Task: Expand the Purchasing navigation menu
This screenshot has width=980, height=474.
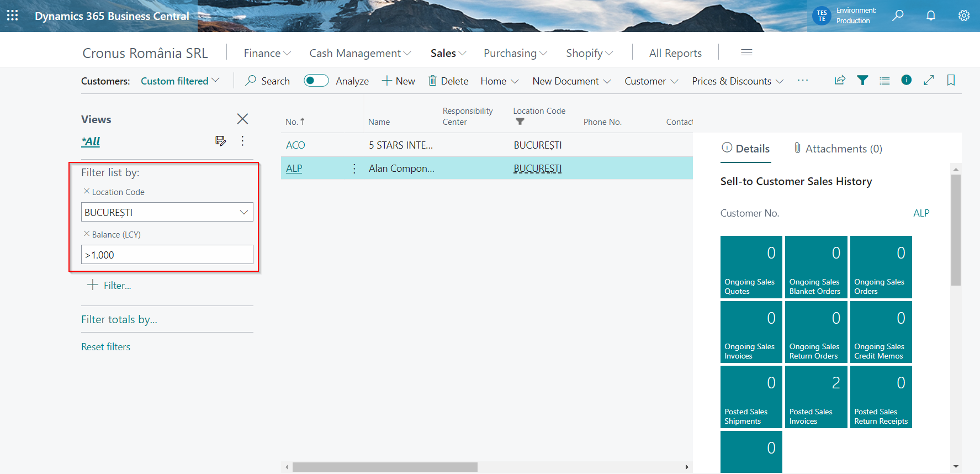Action: 515,53
